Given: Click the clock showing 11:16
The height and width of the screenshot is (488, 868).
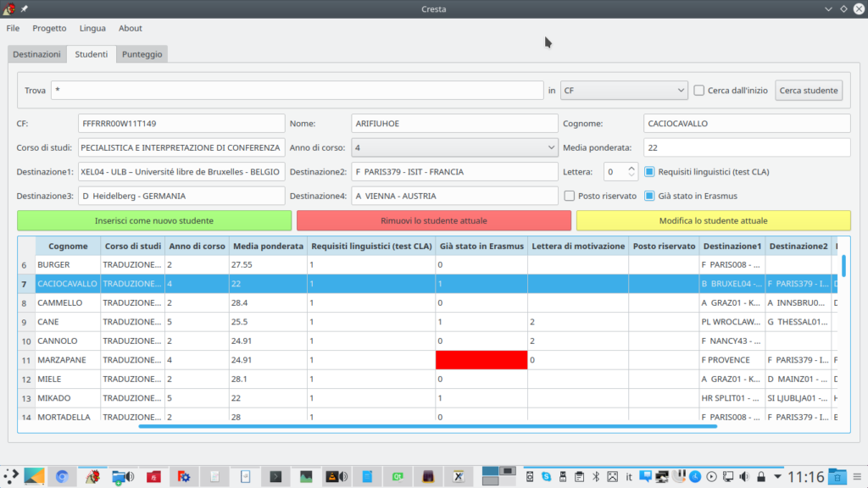Looking at the screenshot, I should (x=806, y=477).
